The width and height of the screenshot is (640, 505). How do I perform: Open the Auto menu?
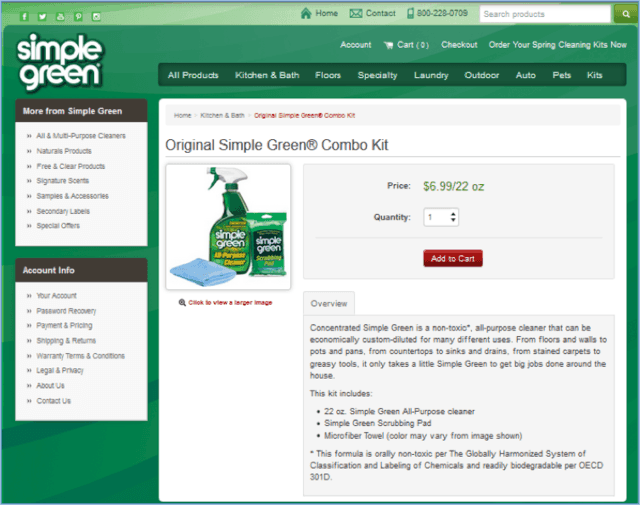526,75
